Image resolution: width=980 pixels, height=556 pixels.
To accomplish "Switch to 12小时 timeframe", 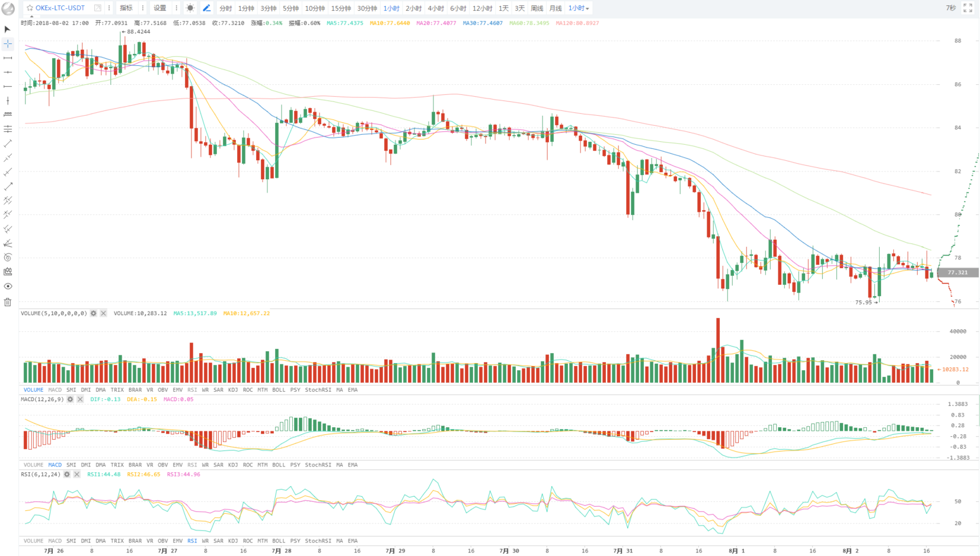I will click(482, 8).
